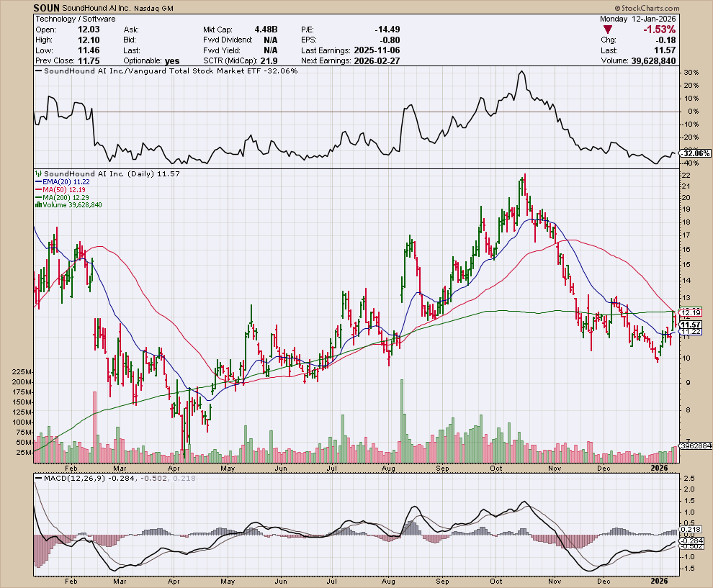Click the 225M volume axis label
This screenshot has height=588, width=713.
pos(22,371)
